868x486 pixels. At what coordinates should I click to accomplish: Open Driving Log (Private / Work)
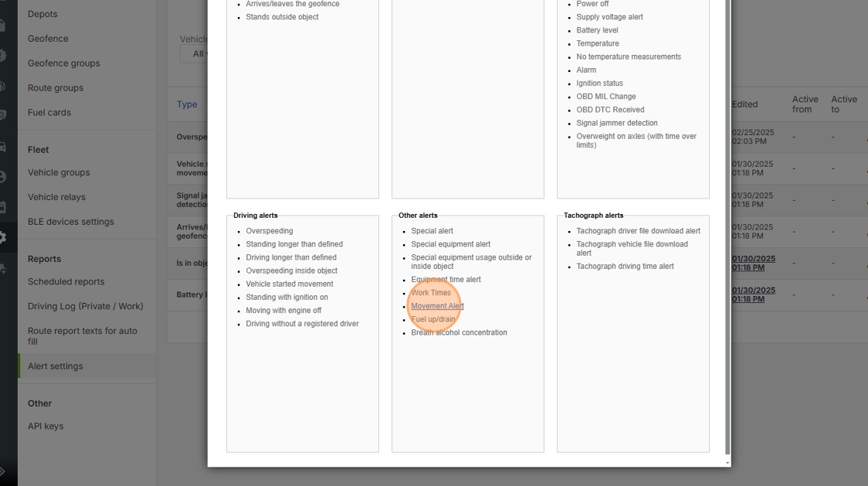[x=85, y=306]
